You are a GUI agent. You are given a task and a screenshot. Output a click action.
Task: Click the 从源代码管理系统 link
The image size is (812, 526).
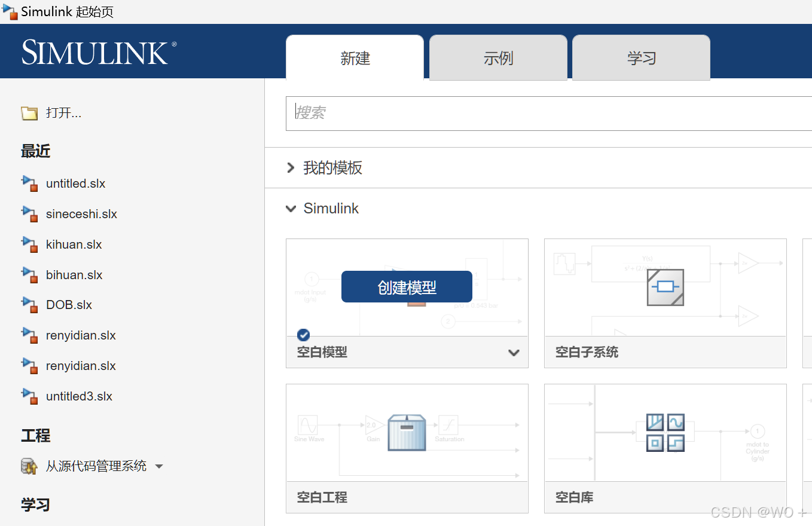tap(96, 466)
